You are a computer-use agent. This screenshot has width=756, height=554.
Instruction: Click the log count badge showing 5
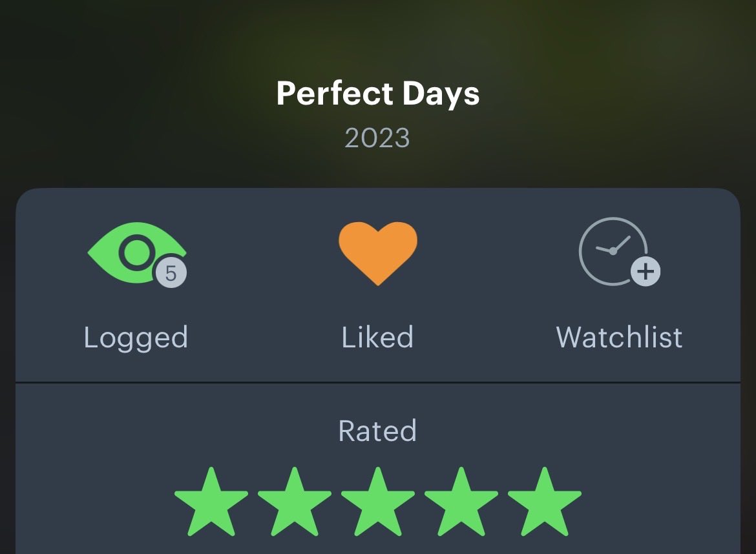171,273
